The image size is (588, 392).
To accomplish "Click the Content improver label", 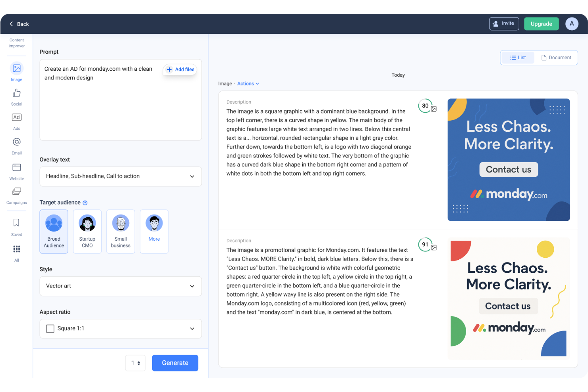I will pos(17,43).
